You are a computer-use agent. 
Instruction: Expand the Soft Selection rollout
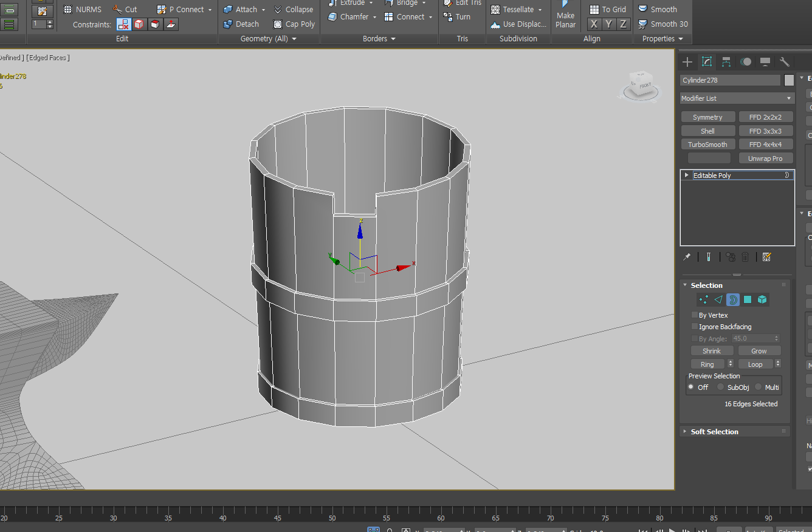tap(714, 432)
